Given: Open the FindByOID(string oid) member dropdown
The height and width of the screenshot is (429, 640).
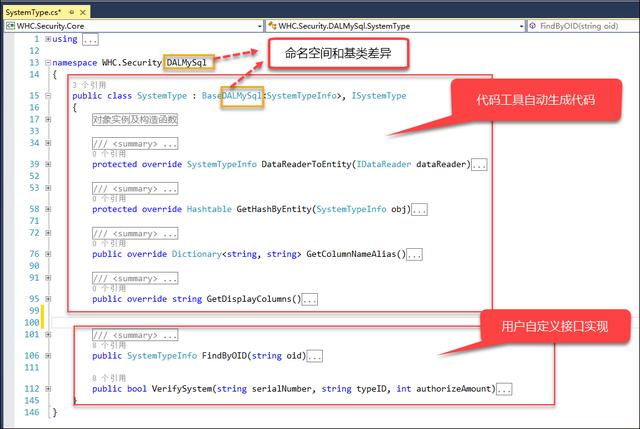Looking at the screenshot, I should 583,26.
